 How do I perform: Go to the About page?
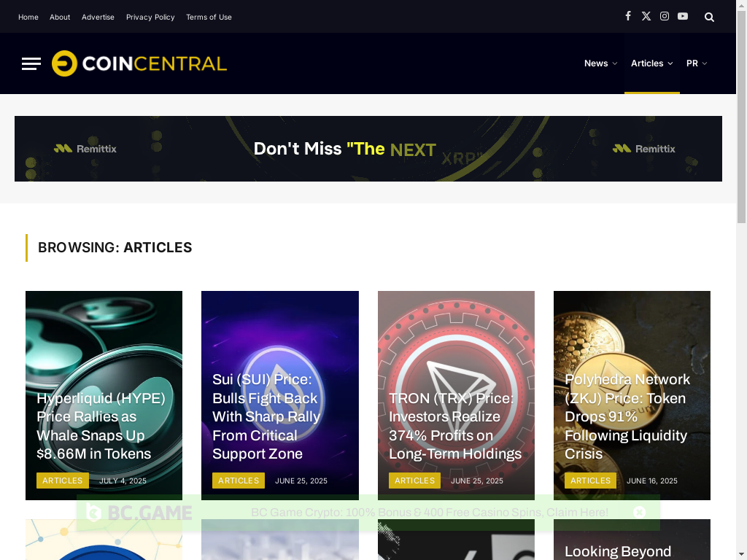click(x=60, y=17)
